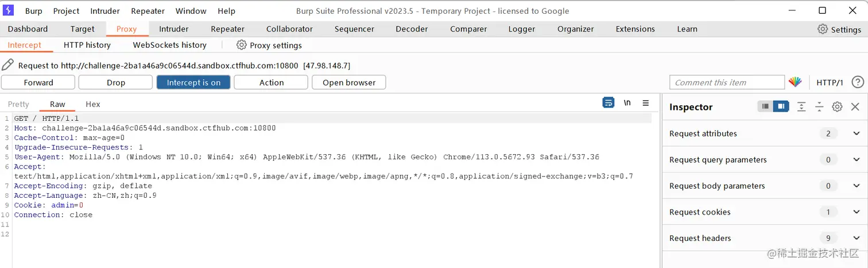
Task: Open the global Settings gear
Action: click(823, 29)
